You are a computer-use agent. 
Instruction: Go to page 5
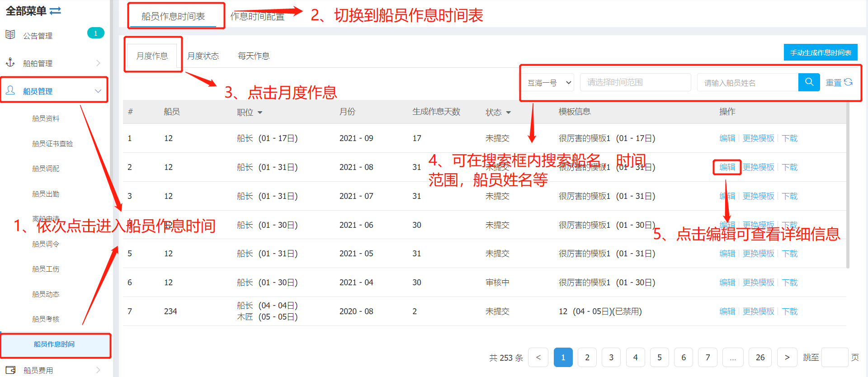click(x=660, y=357)
